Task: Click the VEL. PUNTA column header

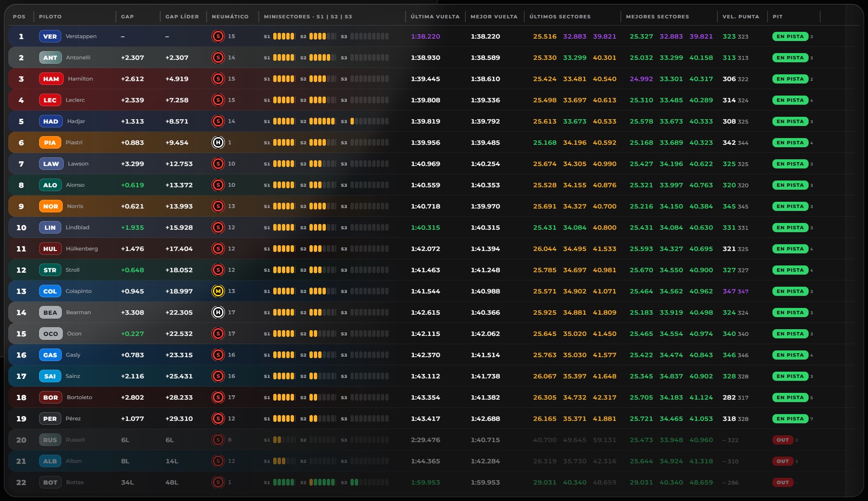Action: (x=741, y=16)
